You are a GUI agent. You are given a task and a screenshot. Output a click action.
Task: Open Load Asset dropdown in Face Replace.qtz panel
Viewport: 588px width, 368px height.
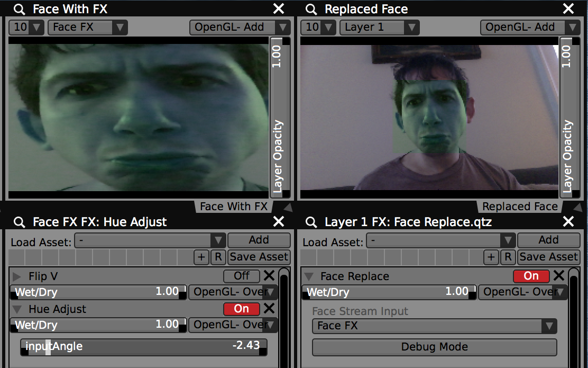coord(441,240)
